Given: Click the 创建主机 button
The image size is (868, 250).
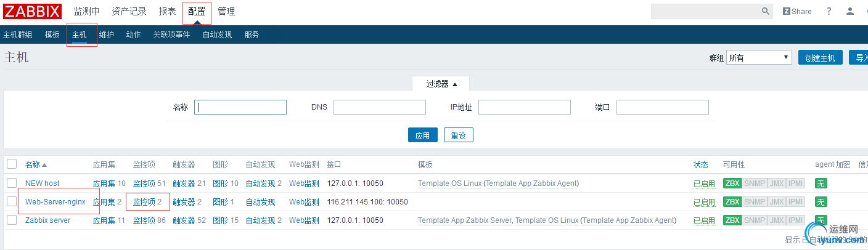Looking at the screenshot, I should 821,57.
